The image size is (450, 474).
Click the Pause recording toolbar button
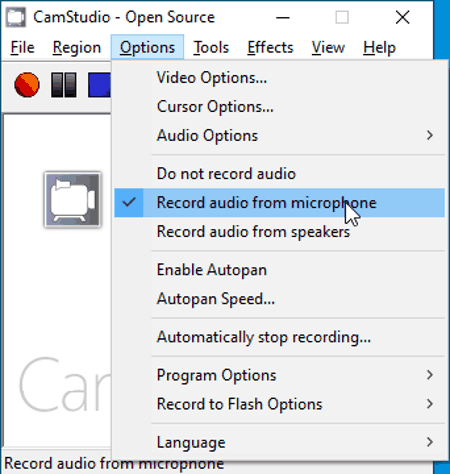pos(64,85)
